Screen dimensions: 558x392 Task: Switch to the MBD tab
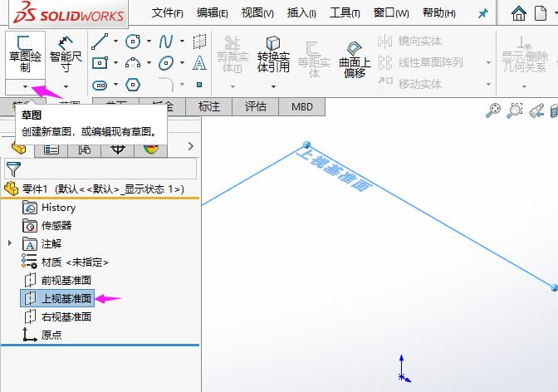(301, 107)
